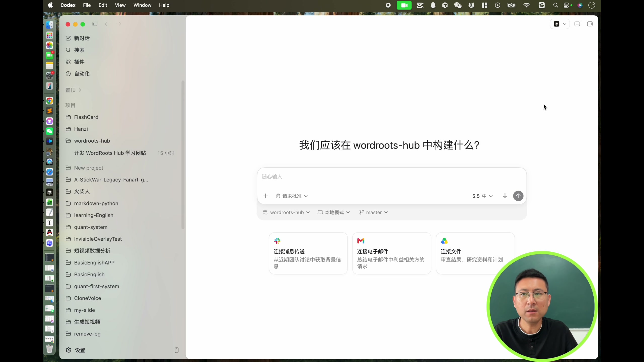Open the Window menu
This screenshot has height=362, width=644.
(x=142, y=5)
